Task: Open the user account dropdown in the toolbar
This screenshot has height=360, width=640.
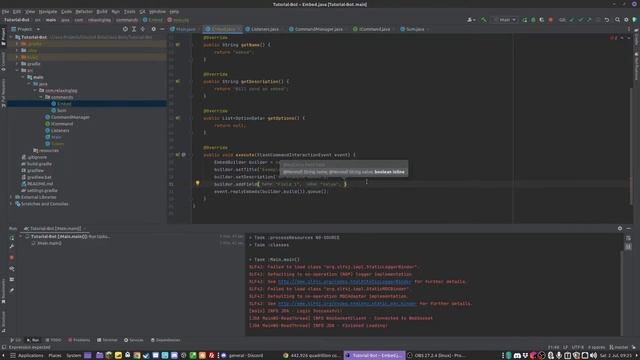Action: coord(471,20)
